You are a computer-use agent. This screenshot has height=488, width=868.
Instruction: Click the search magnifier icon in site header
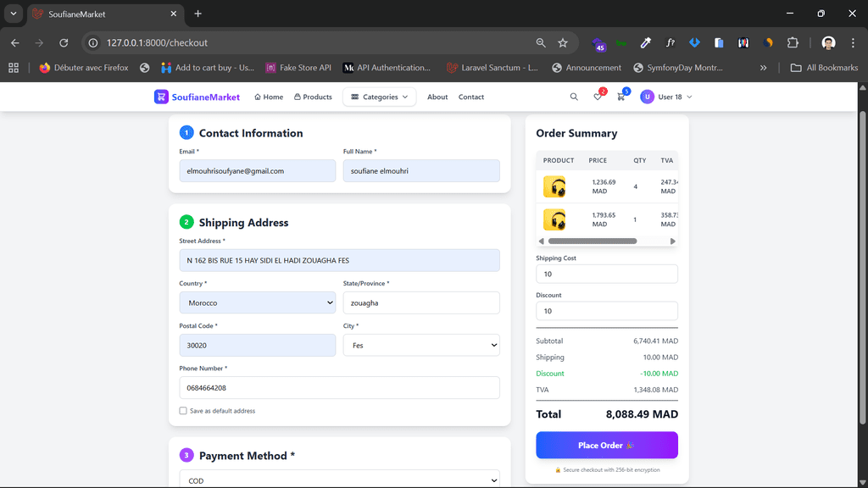574,97
